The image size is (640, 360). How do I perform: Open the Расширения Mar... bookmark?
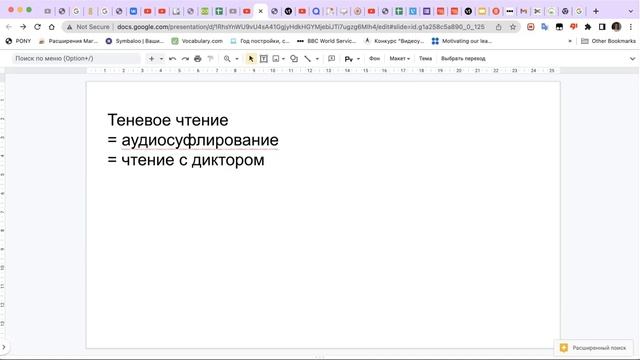pyautogui.click(x=68, y=41)
